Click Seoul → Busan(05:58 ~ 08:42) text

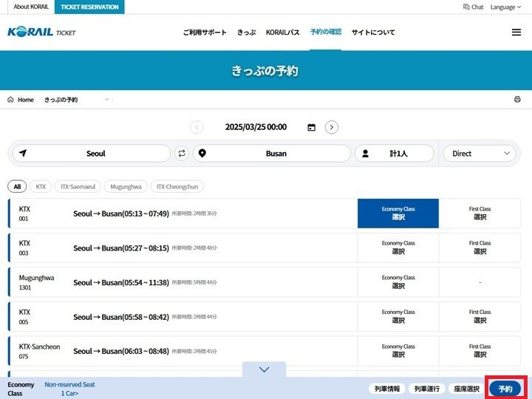tap(121, 317)
